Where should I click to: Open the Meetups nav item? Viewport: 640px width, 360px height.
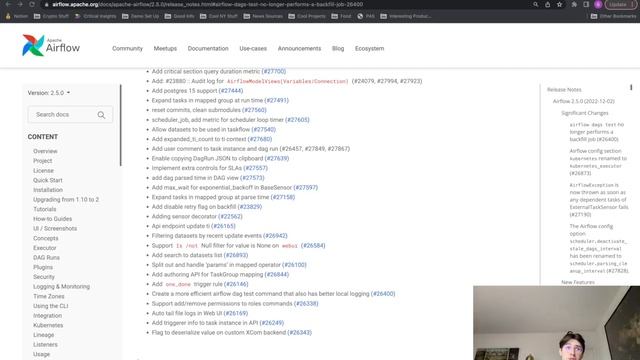pyautogui.click(x=165, y=49)
